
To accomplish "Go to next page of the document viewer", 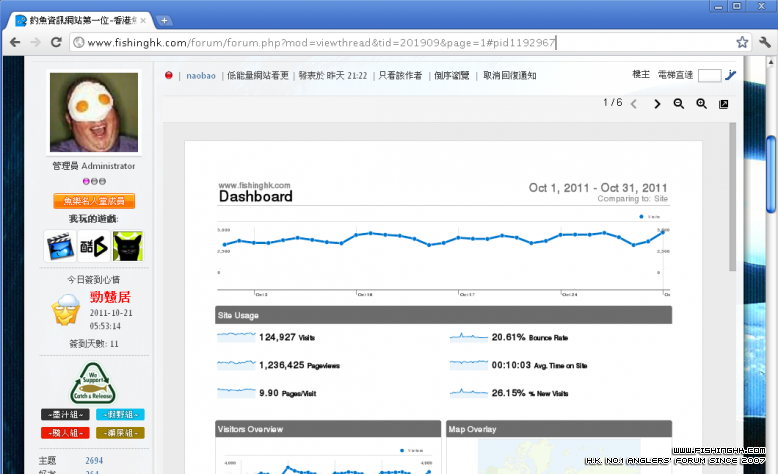I will [657, 104].
